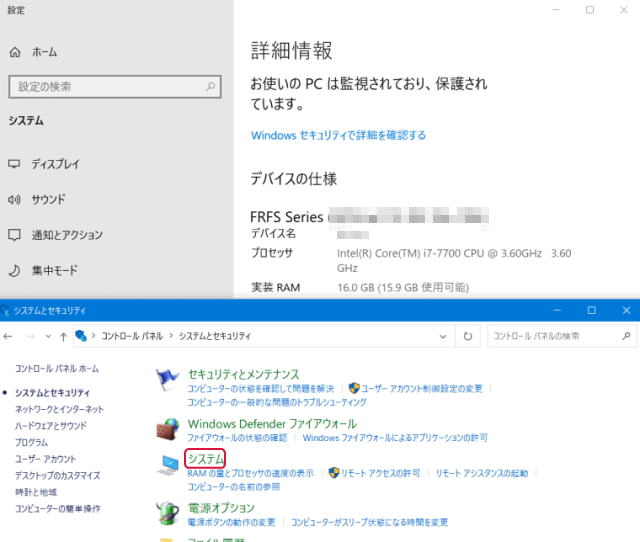The image size is (640, 542).
Task: Open Windows ファイアウォールによるアプリケーションの許可
Action: pos(395,438)
